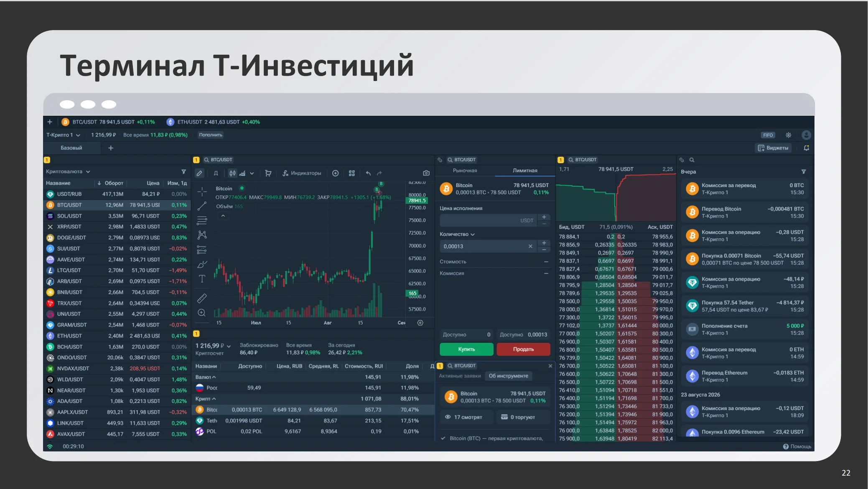Open the Об инструменте tab
Image resolution: width=868 pixels, height=489 pixels.
[509, 376]
